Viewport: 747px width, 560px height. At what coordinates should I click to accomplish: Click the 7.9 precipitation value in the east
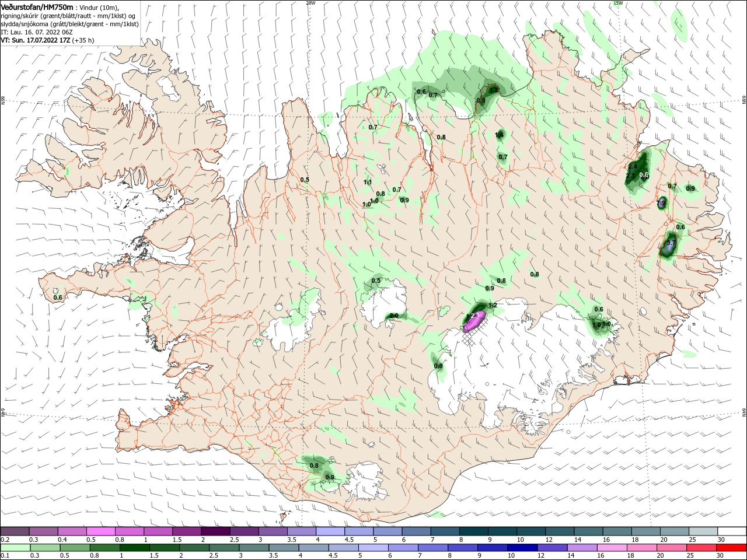(661, 203)
